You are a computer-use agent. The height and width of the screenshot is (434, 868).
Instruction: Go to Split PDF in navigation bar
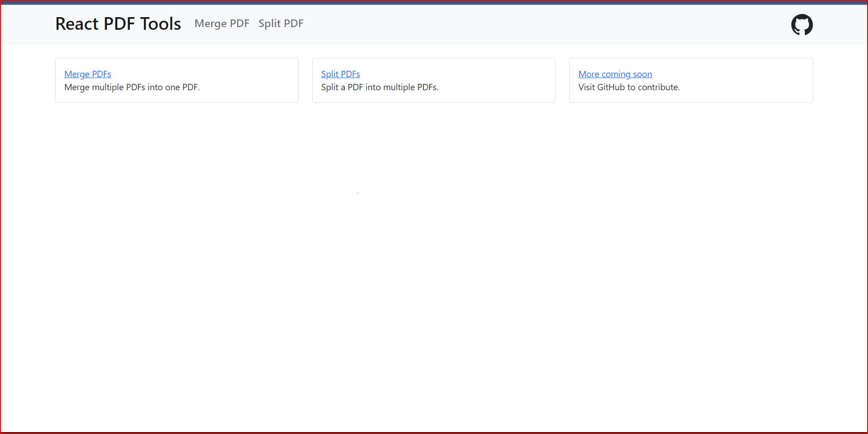[281, 23]
